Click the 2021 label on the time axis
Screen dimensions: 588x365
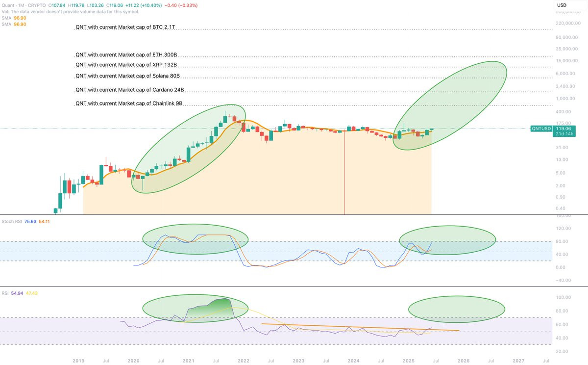click(189, 361)
